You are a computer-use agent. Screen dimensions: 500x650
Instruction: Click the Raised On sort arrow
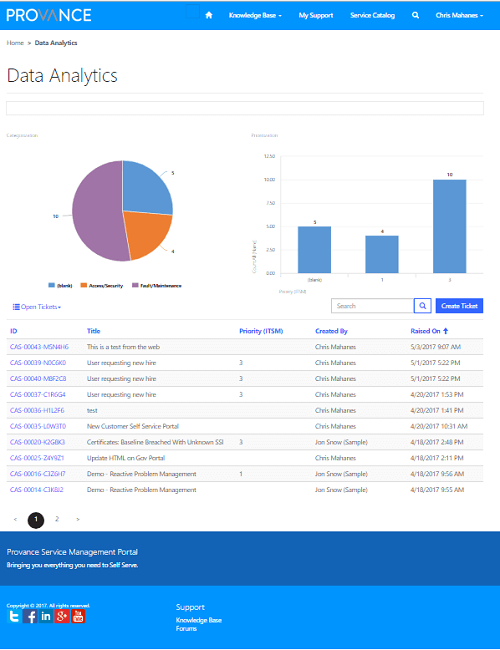(446, 331)
